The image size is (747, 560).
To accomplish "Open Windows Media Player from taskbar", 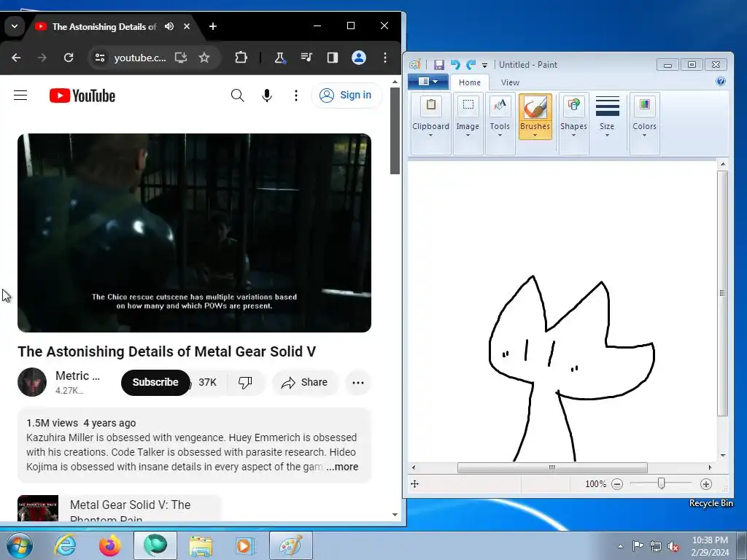I will tap(245, 545).
